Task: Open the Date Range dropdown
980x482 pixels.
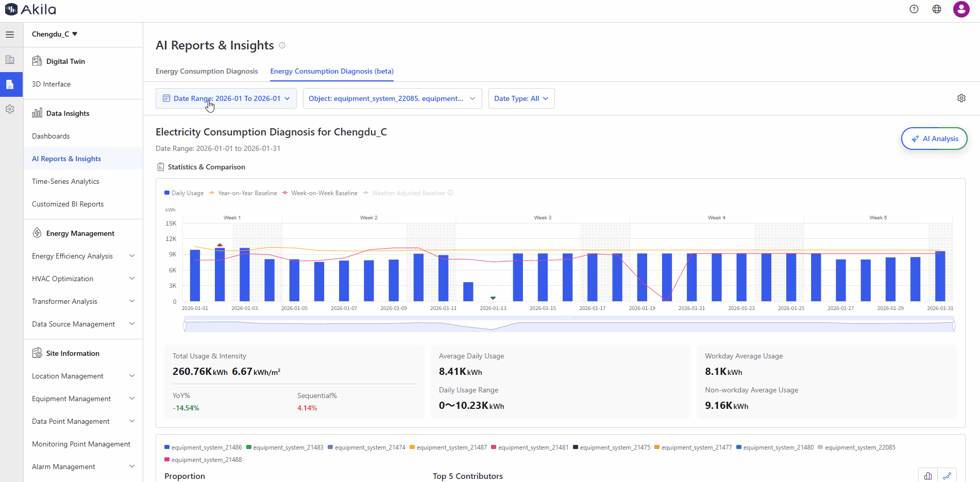Action: pyautogui.click(x=226, y=98)
